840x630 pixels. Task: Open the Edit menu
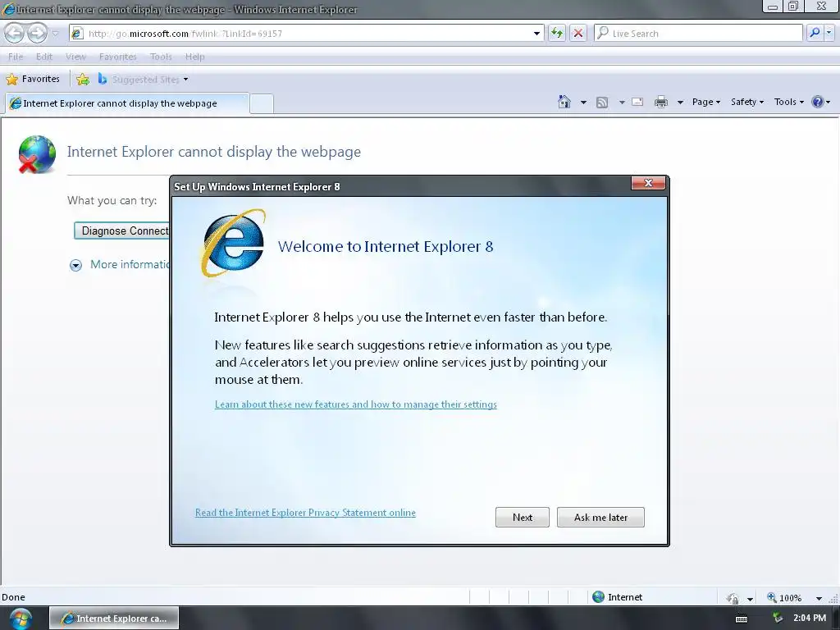click(x=44, y=57)
